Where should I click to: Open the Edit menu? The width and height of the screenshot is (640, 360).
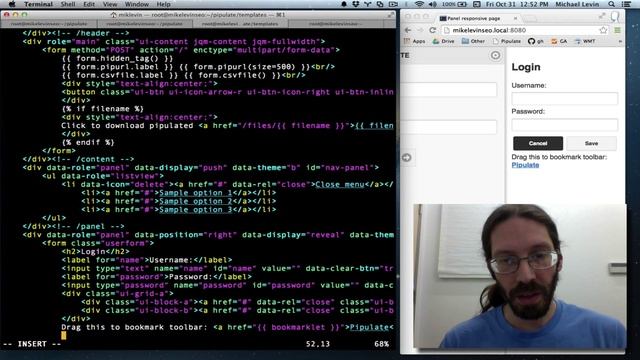point(89,4)
